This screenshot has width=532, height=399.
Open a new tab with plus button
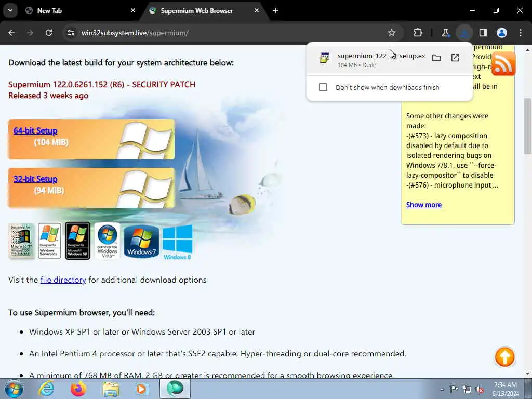pos(275,10)
